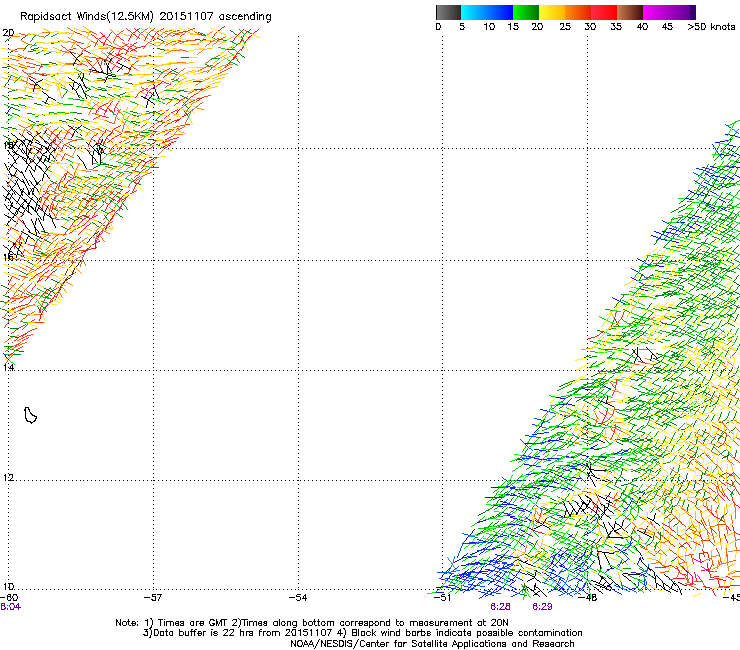Click the purple '6:28' time label

tap(500, 607)
